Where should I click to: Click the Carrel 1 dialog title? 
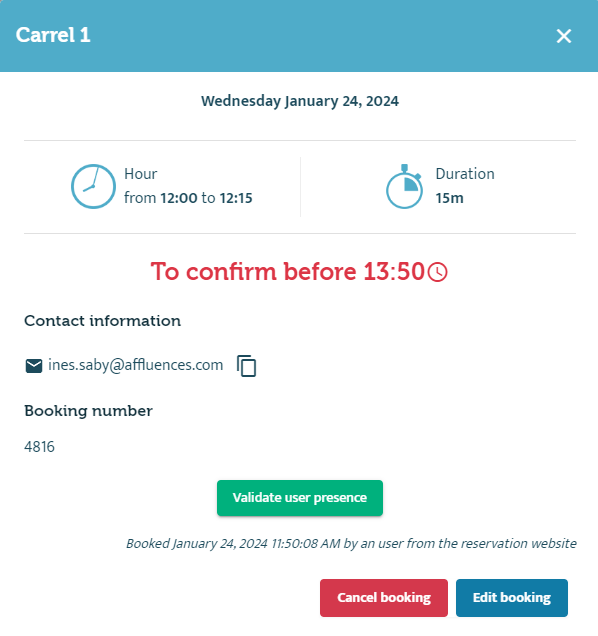click(53, 35)
